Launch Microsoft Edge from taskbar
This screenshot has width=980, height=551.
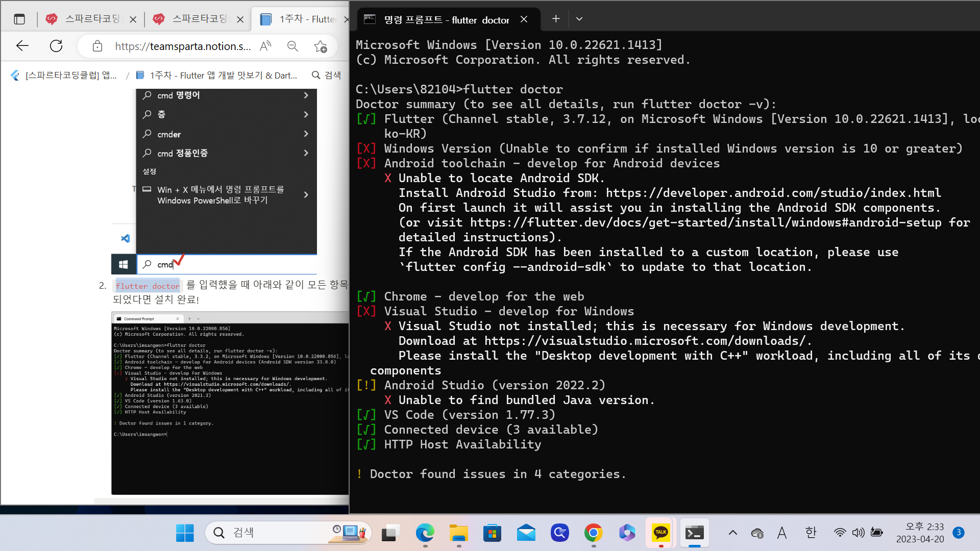click(x=425, y=533)
